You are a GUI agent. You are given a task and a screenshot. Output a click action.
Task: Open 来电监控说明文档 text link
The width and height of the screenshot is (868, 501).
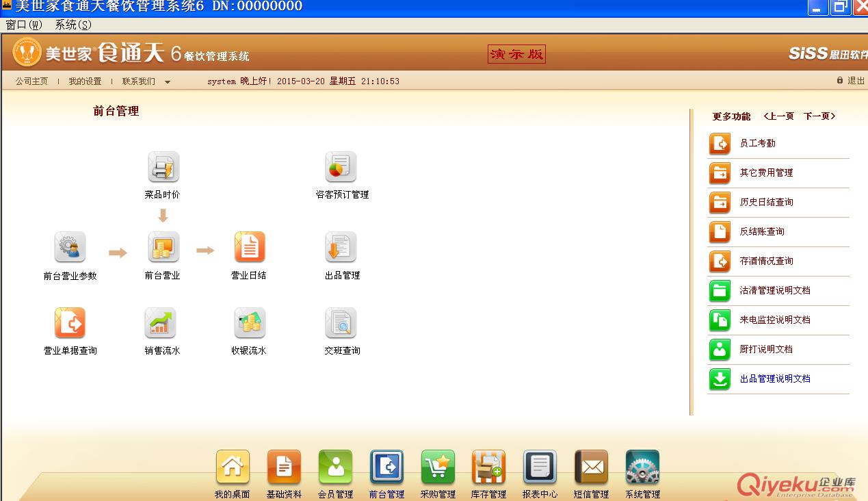[x=775, y=320]
